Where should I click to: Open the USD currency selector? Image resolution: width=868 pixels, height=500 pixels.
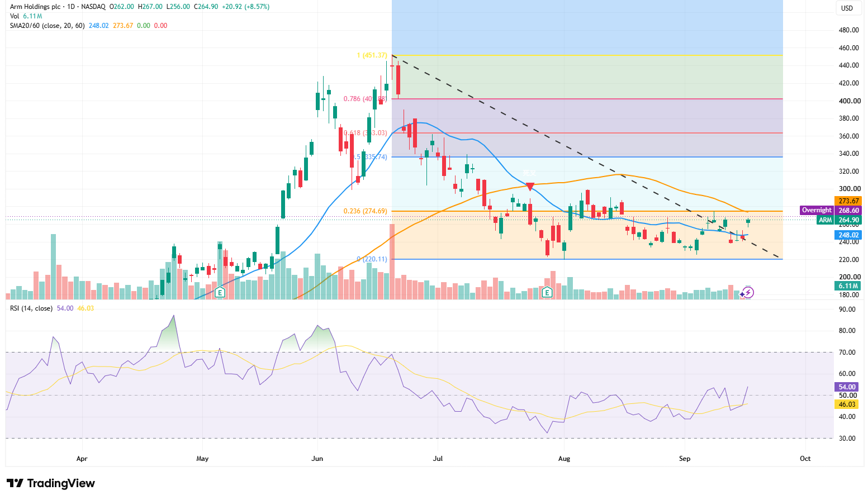847,8
